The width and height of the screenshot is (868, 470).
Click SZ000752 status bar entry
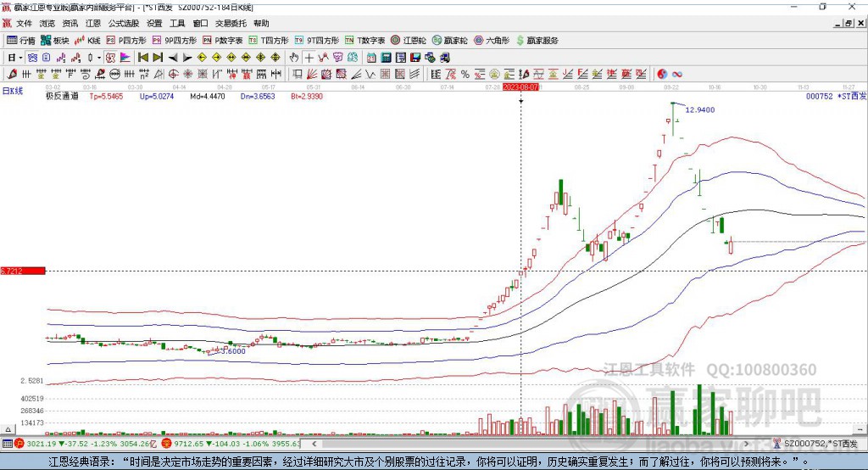tap(821, 444)
